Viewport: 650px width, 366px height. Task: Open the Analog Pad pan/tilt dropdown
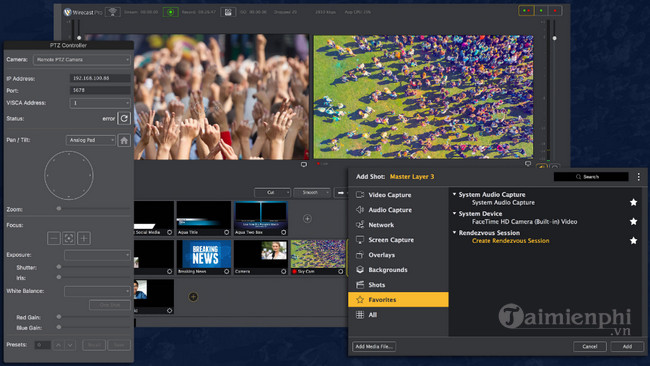tap(90, 140)
